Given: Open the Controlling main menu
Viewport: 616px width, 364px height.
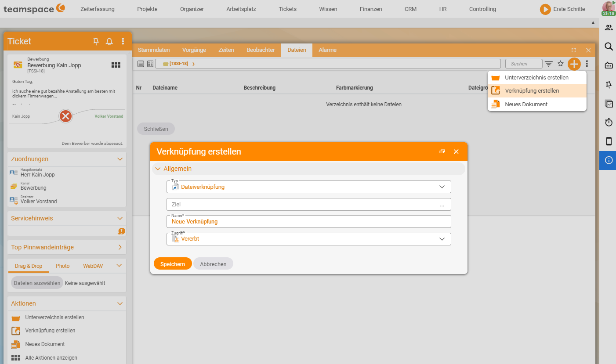Looking at the screenshot, I should [x=482, y=9].
